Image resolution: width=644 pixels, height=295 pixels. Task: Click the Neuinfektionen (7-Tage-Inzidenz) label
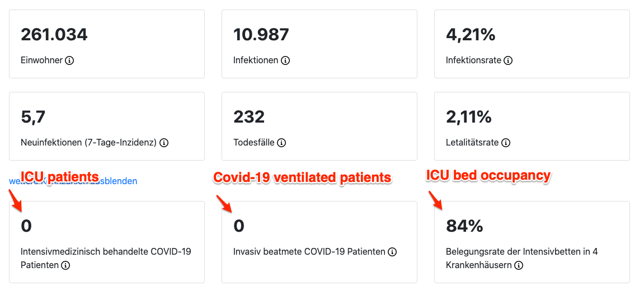(88, 143)
